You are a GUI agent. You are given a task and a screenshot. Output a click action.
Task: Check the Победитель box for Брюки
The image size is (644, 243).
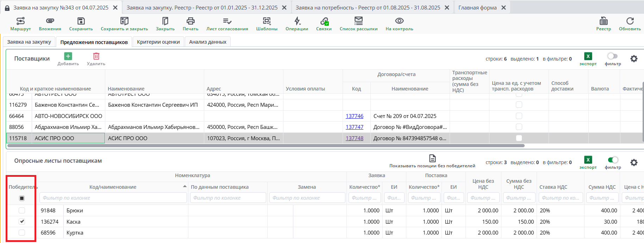point(22,210)
